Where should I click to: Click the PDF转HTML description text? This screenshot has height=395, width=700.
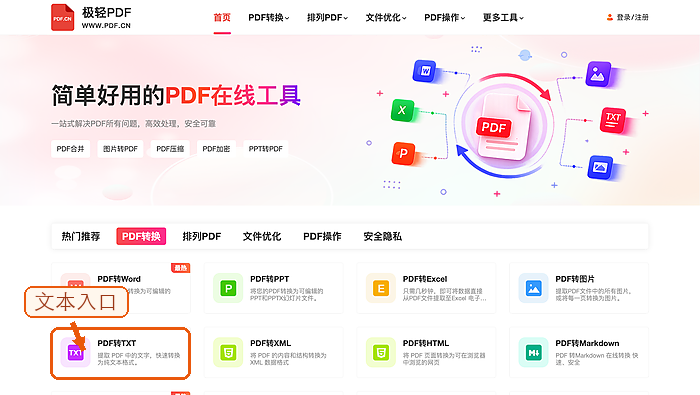point(444,359)
